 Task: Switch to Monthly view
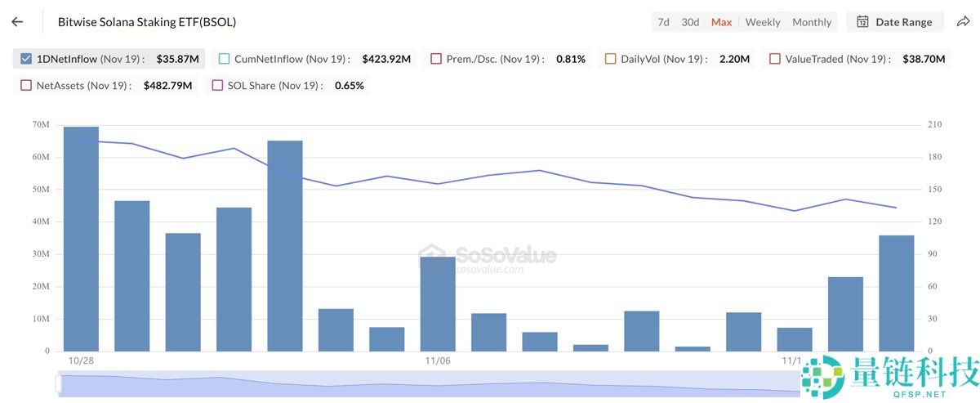click(x=812, y=22)
